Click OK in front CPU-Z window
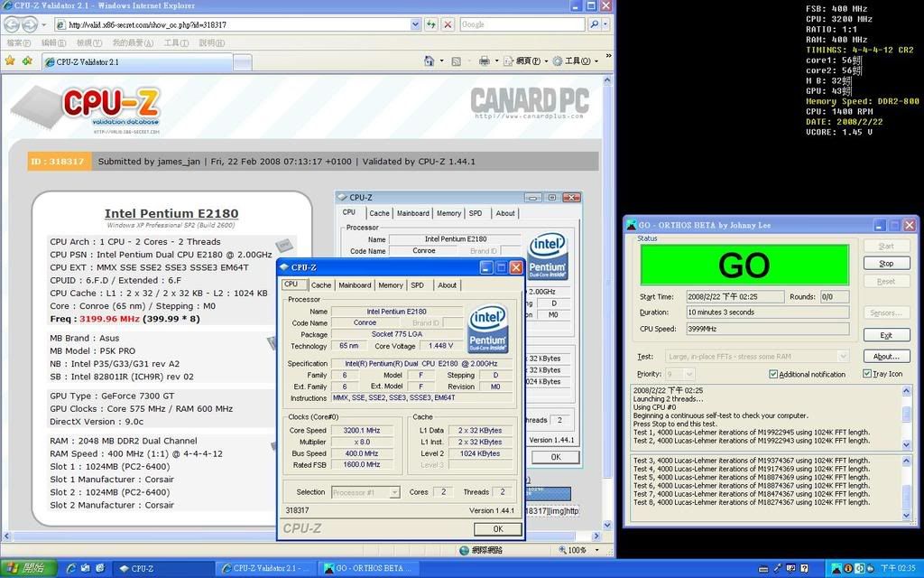 (498, 529)
